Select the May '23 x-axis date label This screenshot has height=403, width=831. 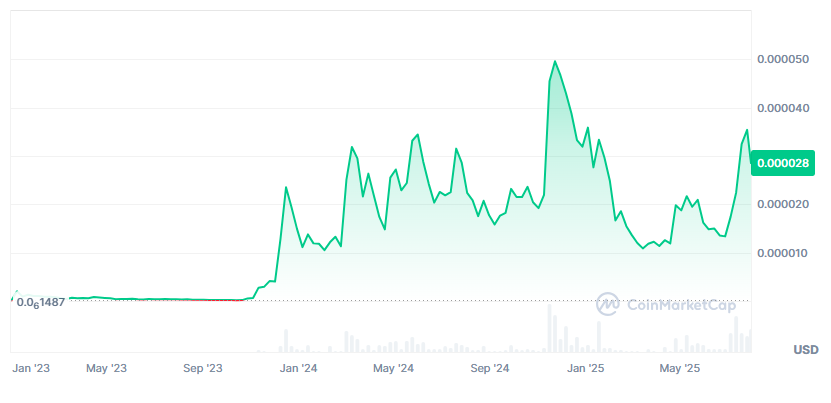click(x=106, y=369)
